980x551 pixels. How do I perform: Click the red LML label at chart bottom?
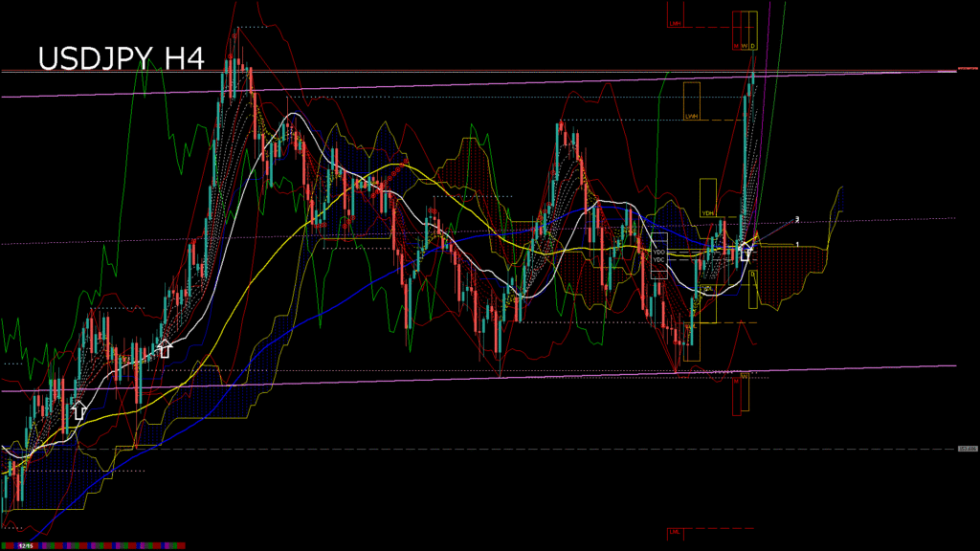[x=675, y=531]
